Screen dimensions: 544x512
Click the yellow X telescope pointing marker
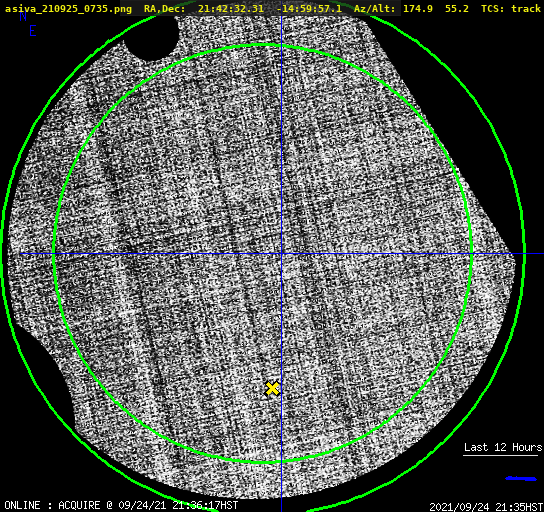click(272, 389)
